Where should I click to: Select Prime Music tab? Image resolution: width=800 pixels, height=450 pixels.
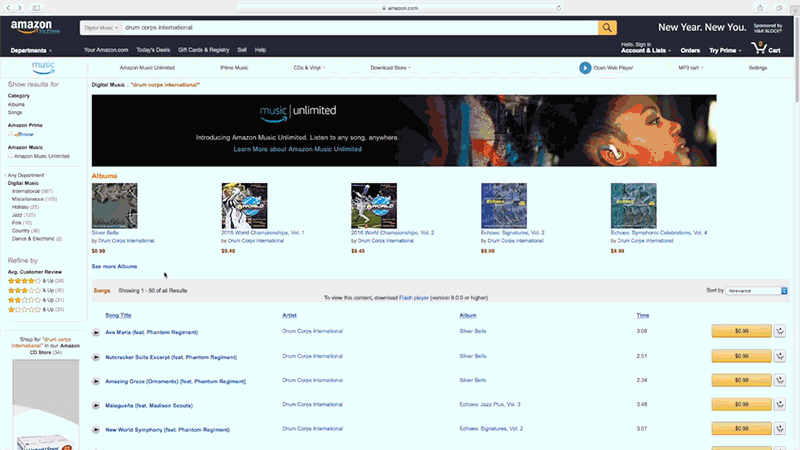coord(234,68)
